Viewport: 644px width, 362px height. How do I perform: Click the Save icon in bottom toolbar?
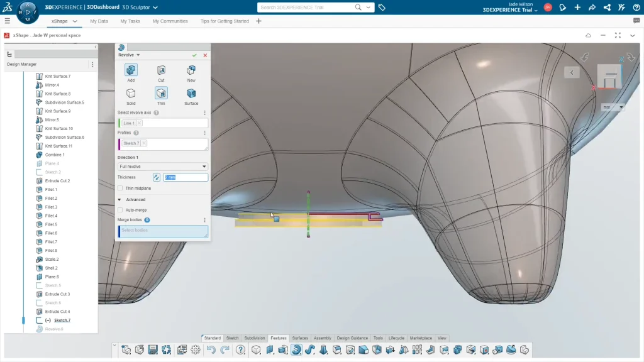pyautogui.click(x=153, y=350)
